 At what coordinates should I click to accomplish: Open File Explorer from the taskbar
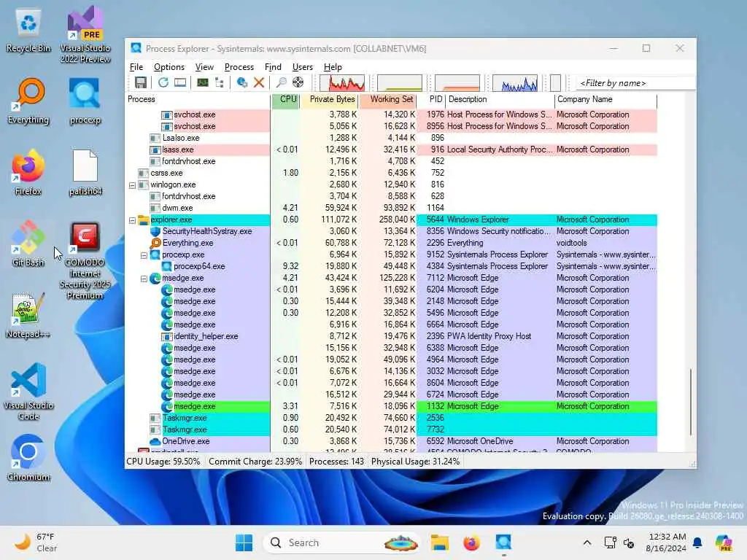[x=440, y=542]
